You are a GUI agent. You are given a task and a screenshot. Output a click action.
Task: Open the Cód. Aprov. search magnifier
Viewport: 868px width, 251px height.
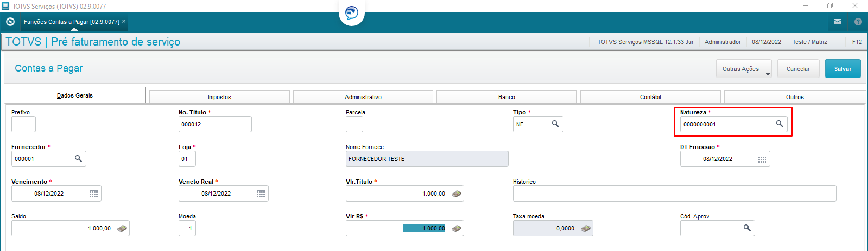pos(747,228)
